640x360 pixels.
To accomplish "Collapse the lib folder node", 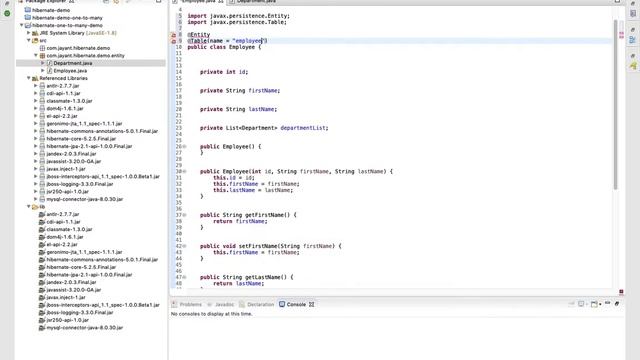I will 29,207.
